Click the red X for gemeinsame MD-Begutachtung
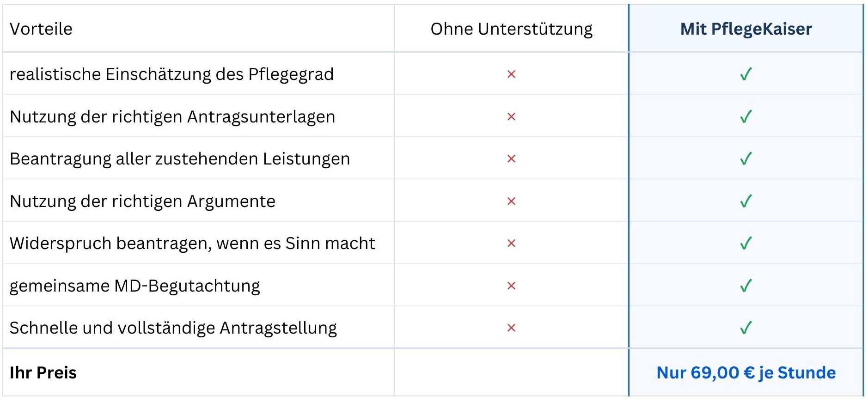868x402 pixels. tap(511, 286)
